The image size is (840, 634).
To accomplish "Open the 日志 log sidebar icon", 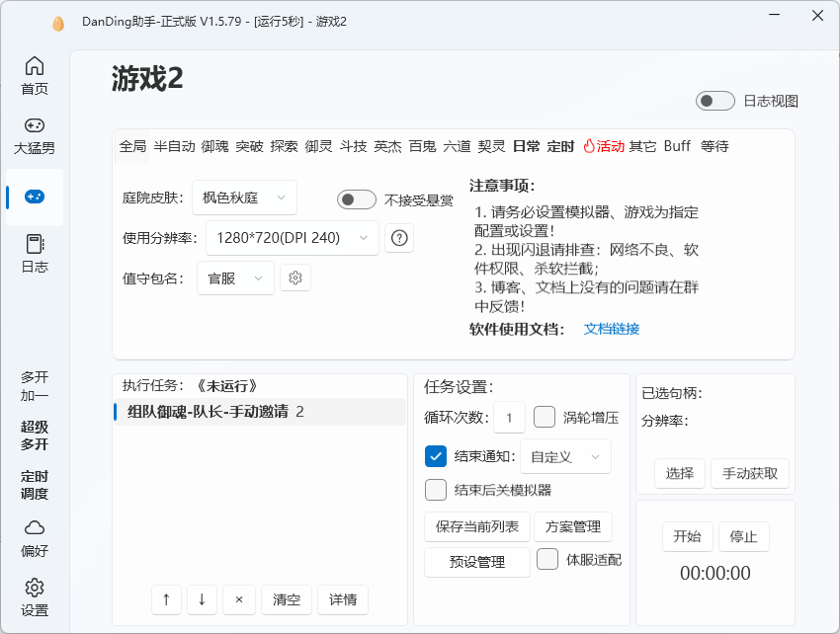I will tap(35, 244).
